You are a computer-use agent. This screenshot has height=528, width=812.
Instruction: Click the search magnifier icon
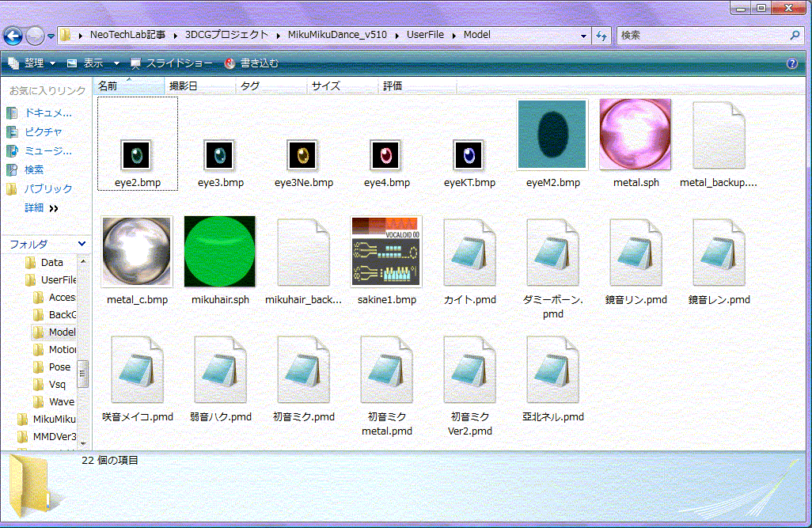795,36
